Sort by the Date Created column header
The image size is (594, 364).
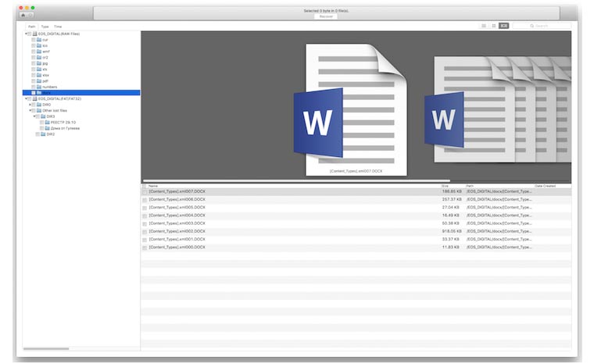545,186
